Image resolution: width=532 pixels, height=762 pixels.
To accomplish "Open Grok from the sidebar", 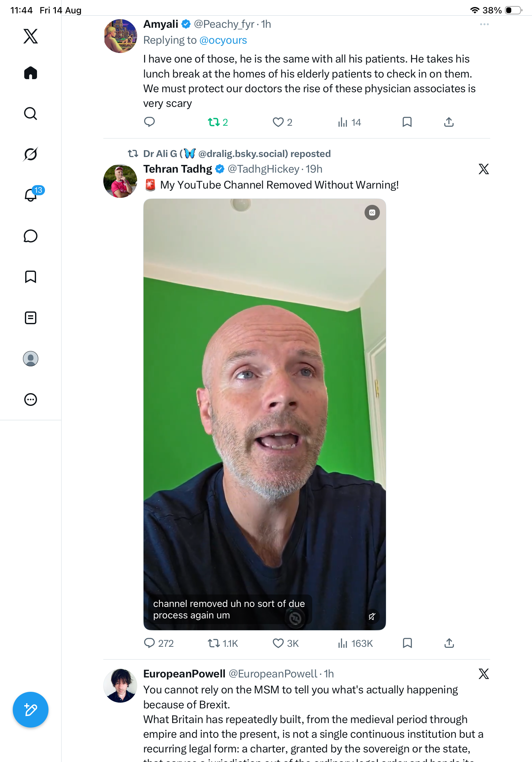I will click(x=31, y=154).
